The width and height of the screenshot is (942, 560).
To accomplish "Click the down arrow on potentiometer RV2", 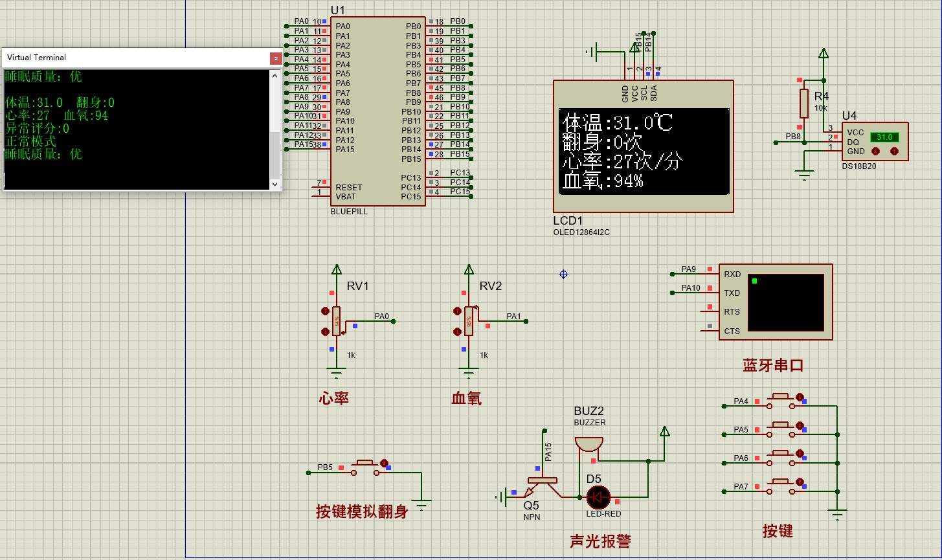I will coord(458,332).
